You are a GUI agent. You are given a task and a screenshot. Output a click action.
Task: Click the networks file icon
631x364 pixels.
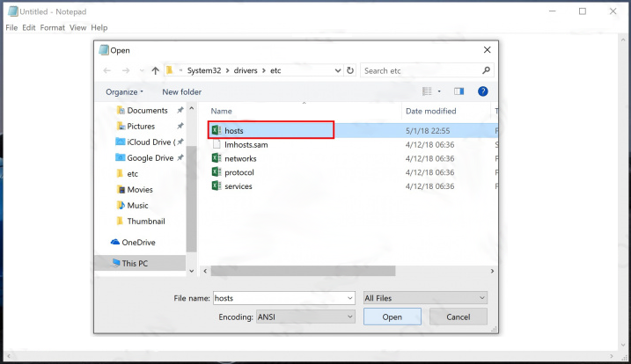pos(216,158)
